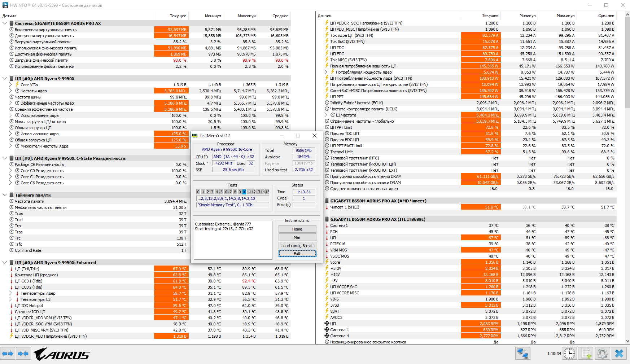The height and width of the screenshot is (364, 630).
Task: Click the expand columns arrows icon in bottom toolbar
Action: coord(8,354)
